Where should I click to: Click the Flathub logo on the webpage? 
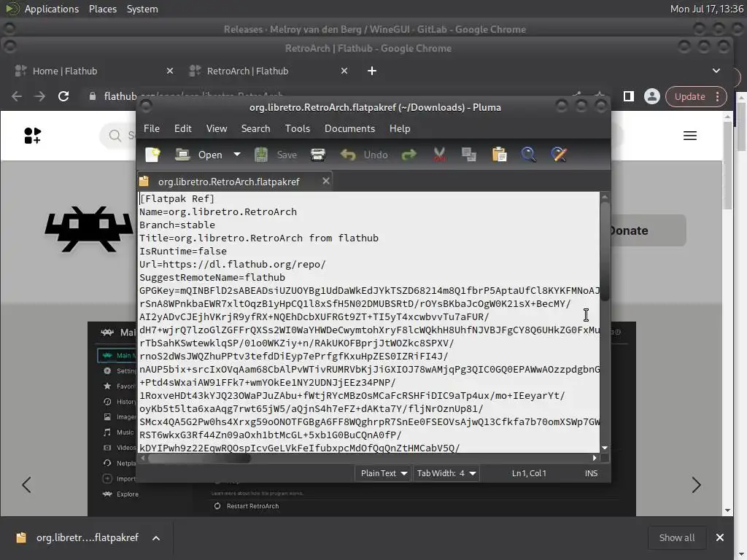pos(32,136)
